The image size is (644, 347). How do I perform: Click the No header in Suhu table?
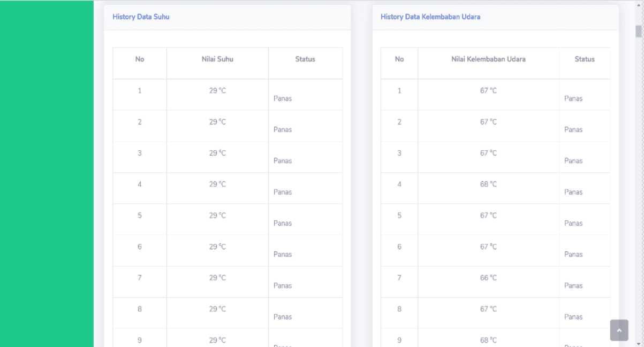point(140,59)
